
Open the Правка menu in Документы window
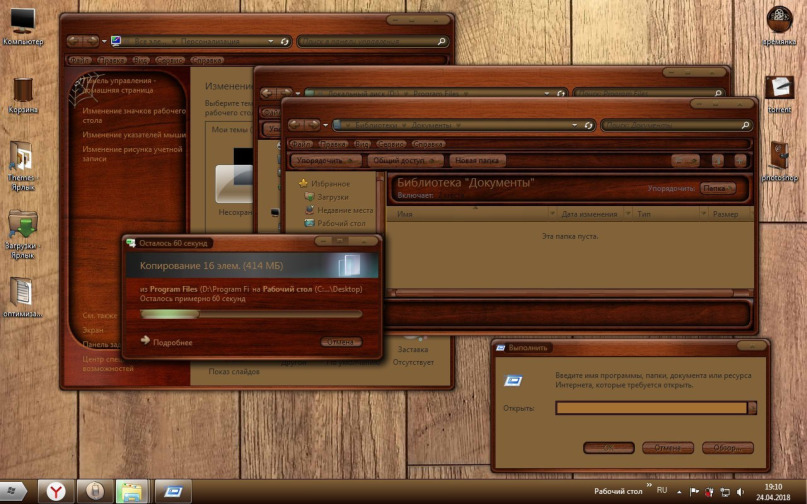pos(332,144)
